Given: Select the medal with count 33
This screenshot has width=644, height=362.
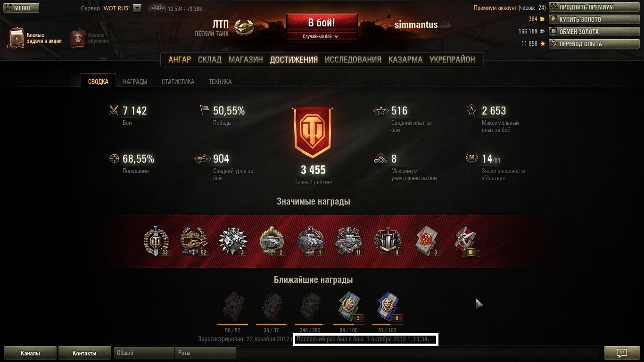Looking at the screenshot, I should [x=156, y=240].
